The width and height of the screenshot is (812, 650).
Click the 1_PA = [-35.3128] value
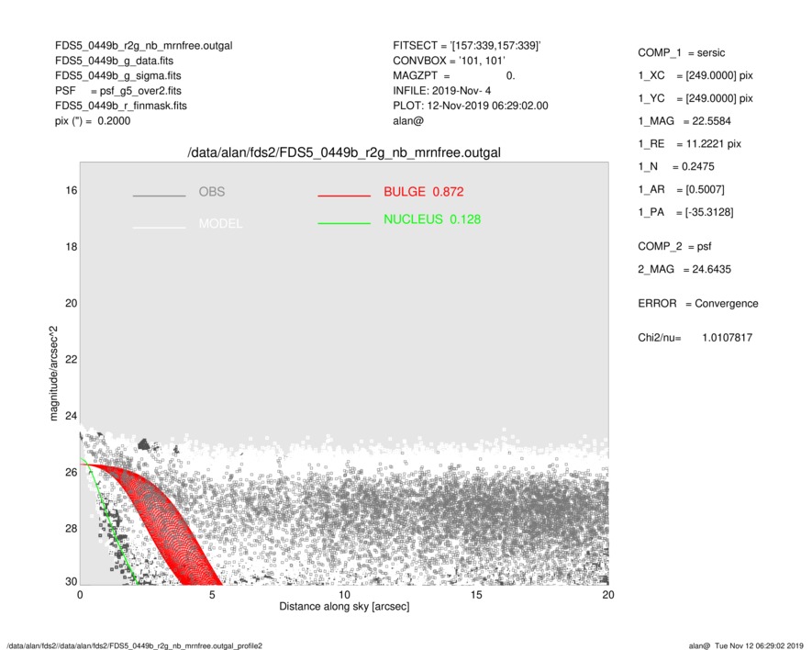685,212
